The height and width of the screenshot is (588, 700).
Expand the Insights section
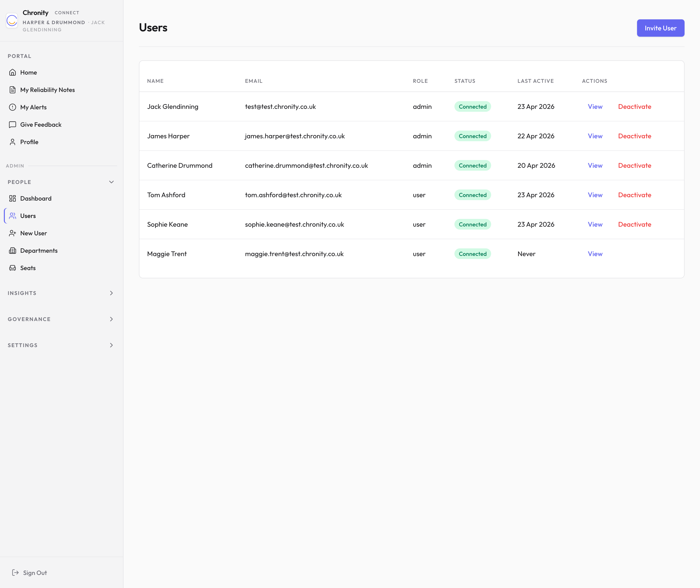click(x=111, y=293)
